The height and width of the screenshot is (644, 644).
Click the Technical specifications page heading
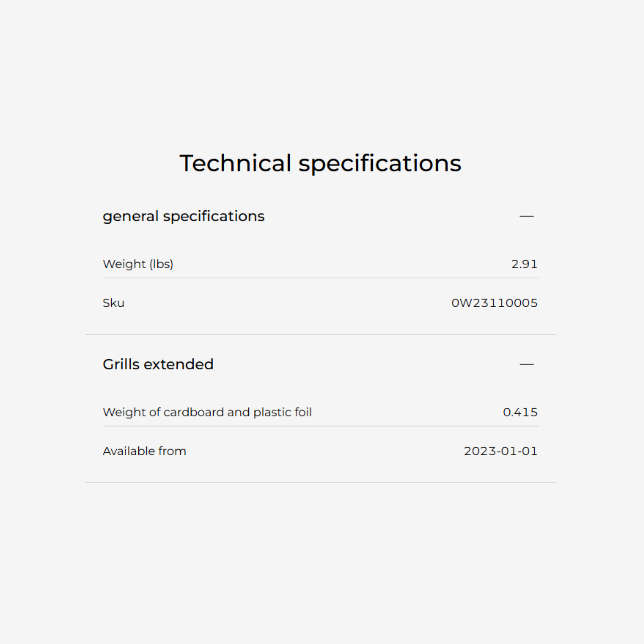click(x=320, y=163)
